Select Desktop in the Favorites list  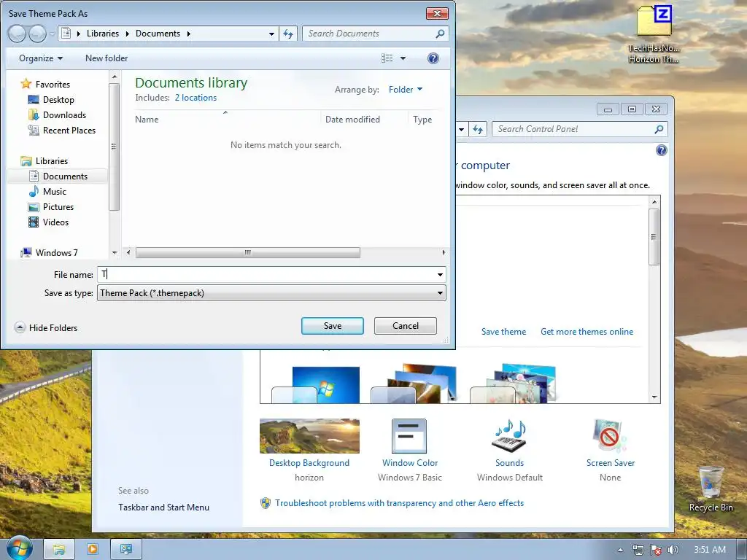pyautogui.click(x=58, y=99)
